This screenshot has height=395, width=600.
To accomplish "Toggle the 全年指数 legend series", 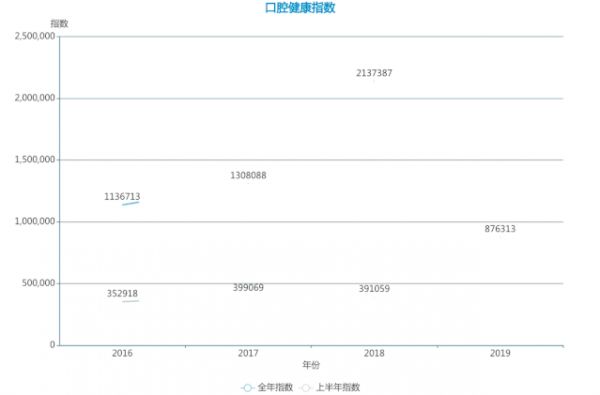I will tap(267, 387).
